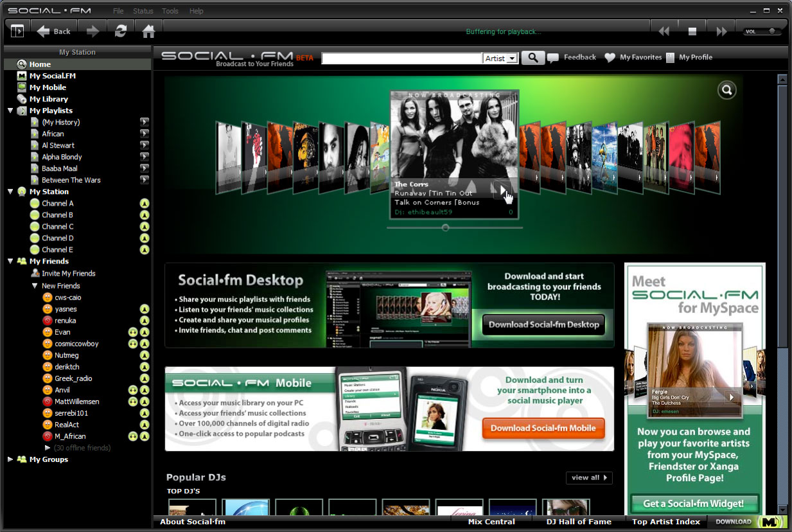Go back with the Back arrow

[x=54, y=31]
